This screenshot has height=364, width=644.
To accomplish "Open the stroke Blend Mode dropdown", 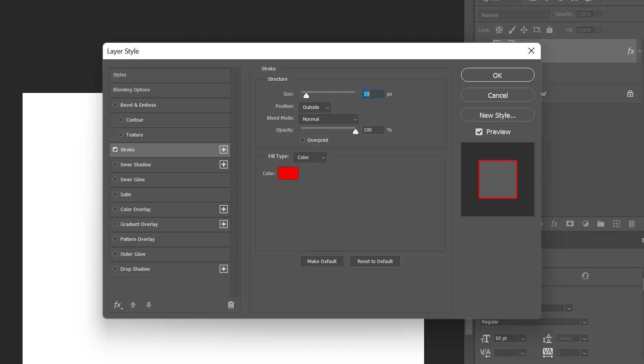I will pyautogui.click(x=329, y=119).
